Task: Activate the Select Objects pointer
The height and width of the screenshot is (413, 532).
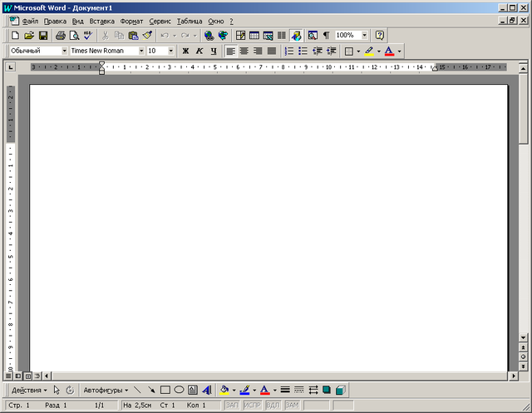Action: tap(57, 390)
